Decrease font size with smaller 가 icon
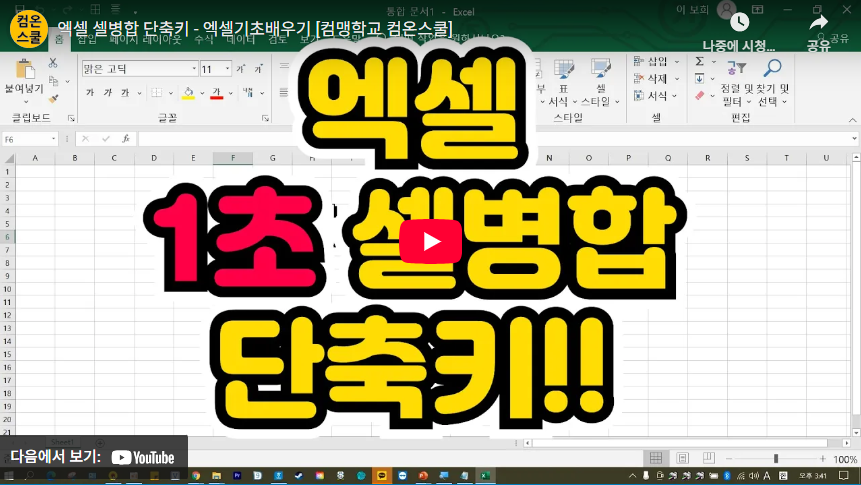 (258, 69)
